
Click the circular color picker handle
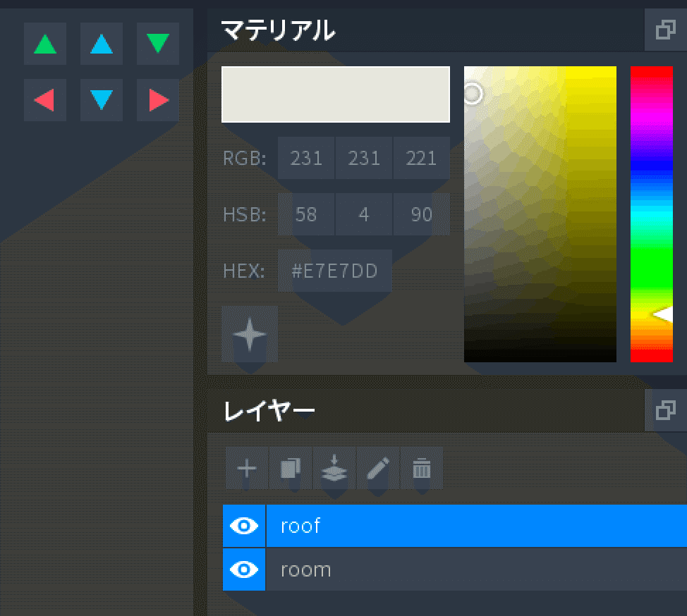tap(473, 94)
